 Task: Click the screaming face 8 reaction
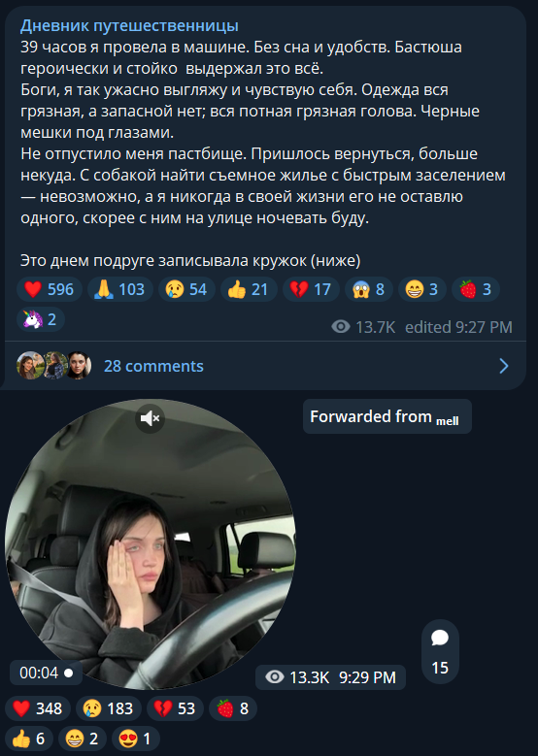pyautogui.click(x=369, y=289)
